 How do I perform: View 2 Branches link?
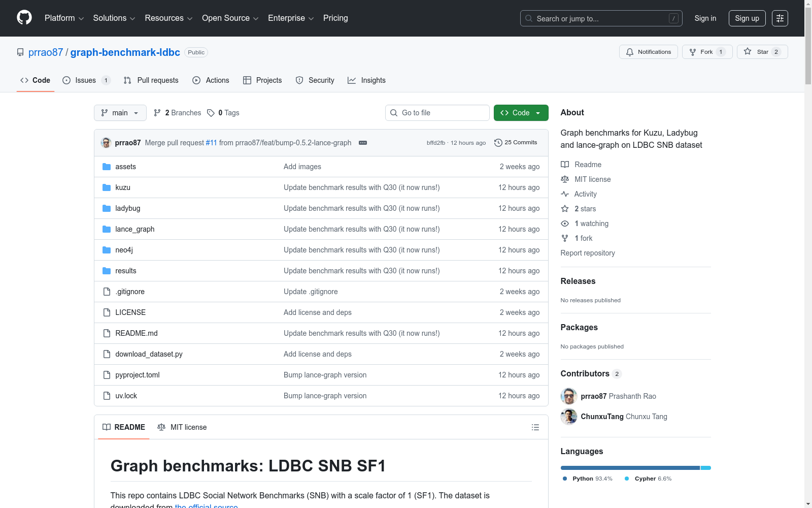(178, 113)
